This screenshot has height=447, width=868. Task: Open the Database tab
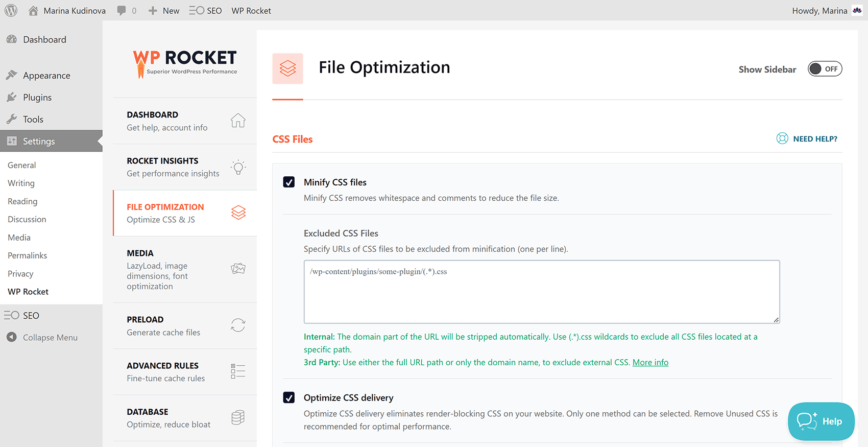(x=185, y=418)
